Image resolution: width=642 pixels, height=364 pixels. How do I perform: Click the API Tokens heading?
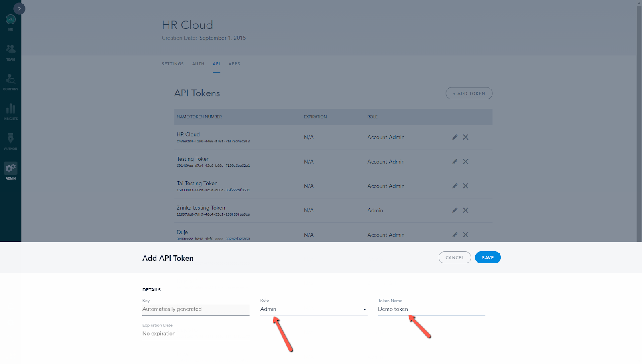click(x=197, y=93)
